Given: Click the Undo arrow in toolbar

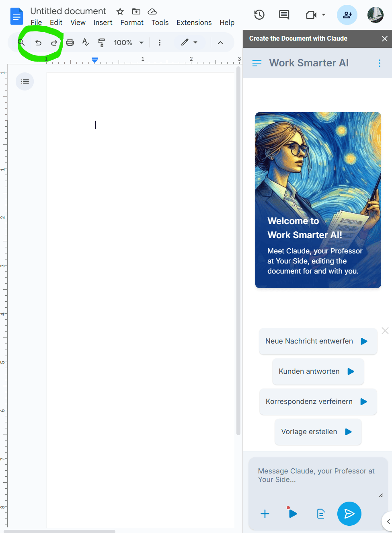Looking at the screenshot, I should tap(38, 43).
